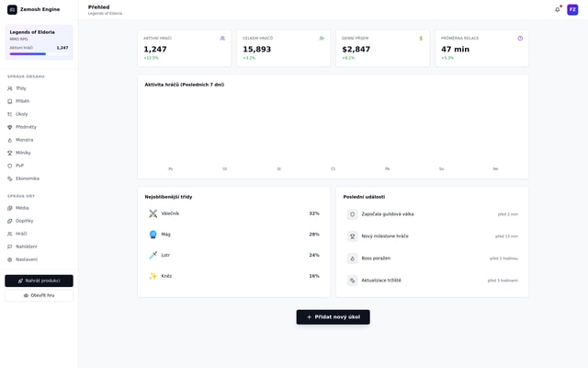Click the FZ user avatar
Image resolution: width=588 pixels, height=368 pixels.
click(x=572, y=9)
